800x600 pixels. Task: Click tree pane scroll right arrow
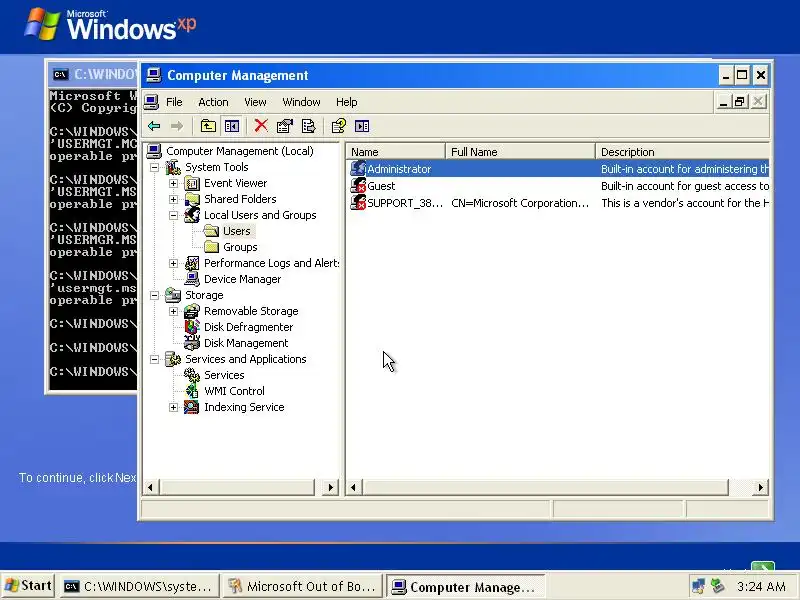coord(331,487)
